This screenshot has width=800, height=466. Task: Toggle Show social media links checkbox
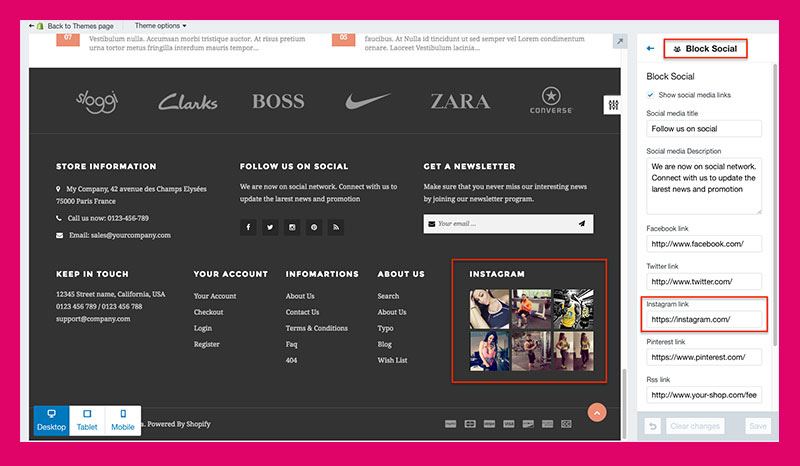pos(651,95)
